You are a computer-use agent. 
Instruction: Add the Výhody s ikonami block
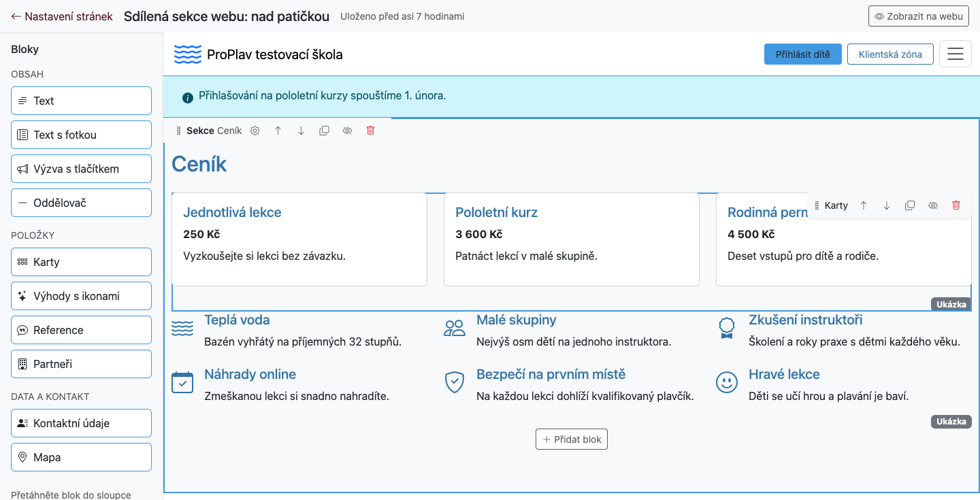(x=81, y=296)
